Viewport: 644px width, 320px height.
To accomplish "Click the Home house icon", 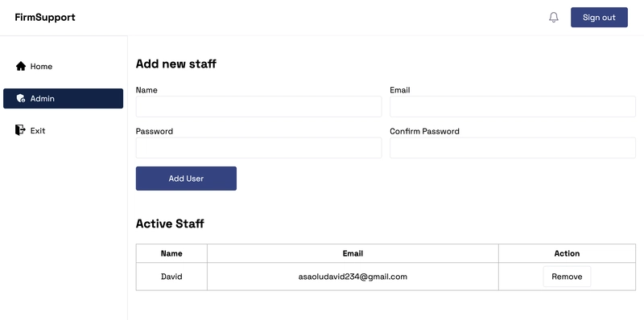I will [x=21, y=66].
